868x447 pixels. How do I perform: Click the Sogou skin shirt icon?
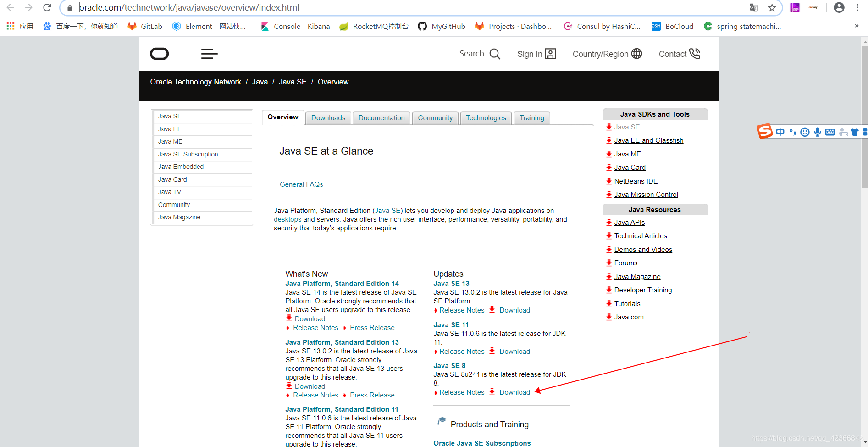pyautogui.click(x=855, y=132)
